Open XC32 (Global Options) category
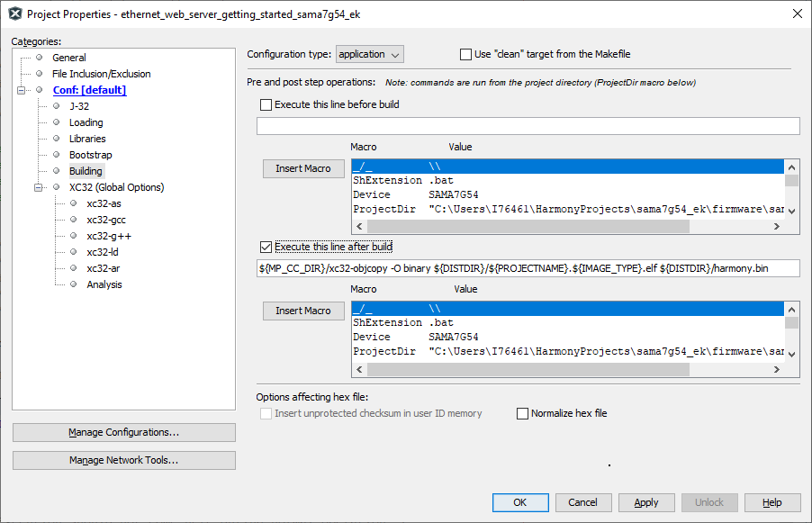The height and width of the screenshot is (523, 812). (116, 187)
